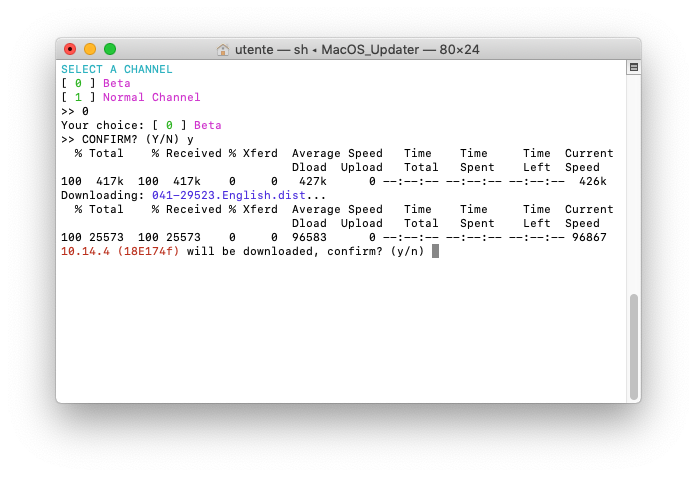
Task: Click the home folder icon in title bar
Action: 223,49
